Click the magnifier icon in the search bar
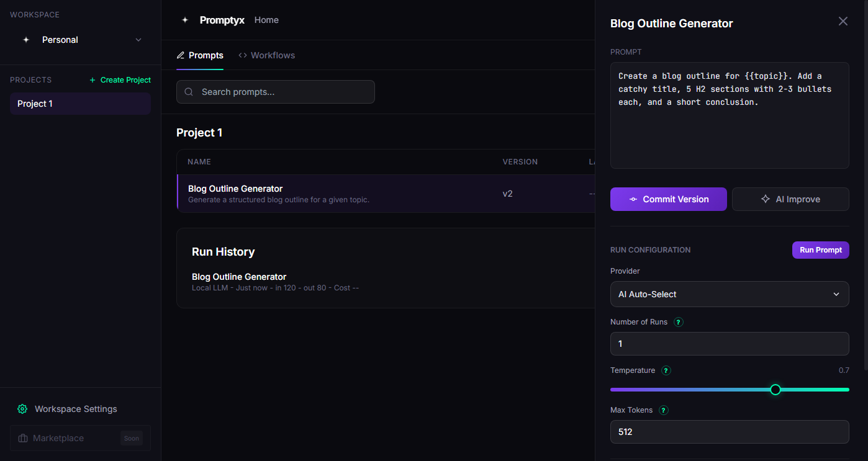The height and width of the screenshot is (461, 868). [x=188, y=91]
